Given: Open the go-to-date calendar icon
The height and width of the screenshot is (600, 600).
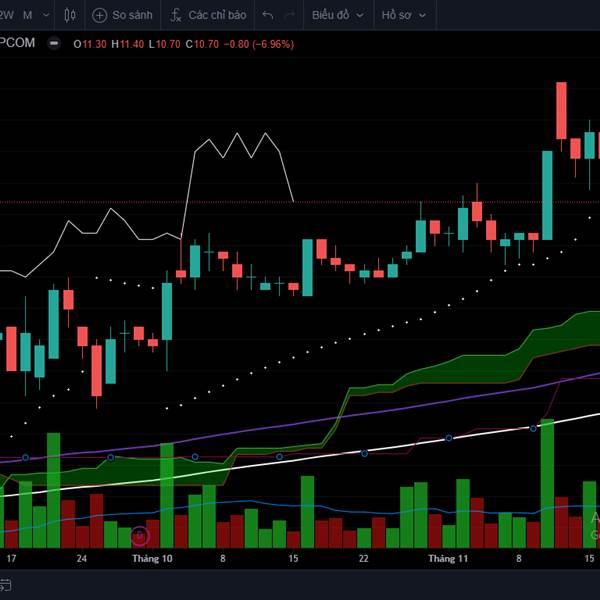Looking at the screenshot, I should [5, 585].
